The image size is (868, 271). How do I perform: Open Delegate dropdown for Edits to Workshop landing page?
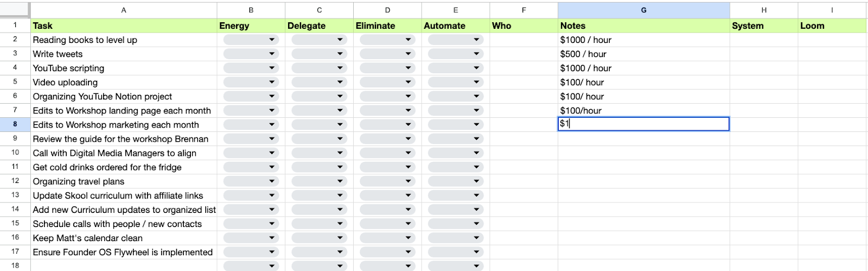pos(319,110)
